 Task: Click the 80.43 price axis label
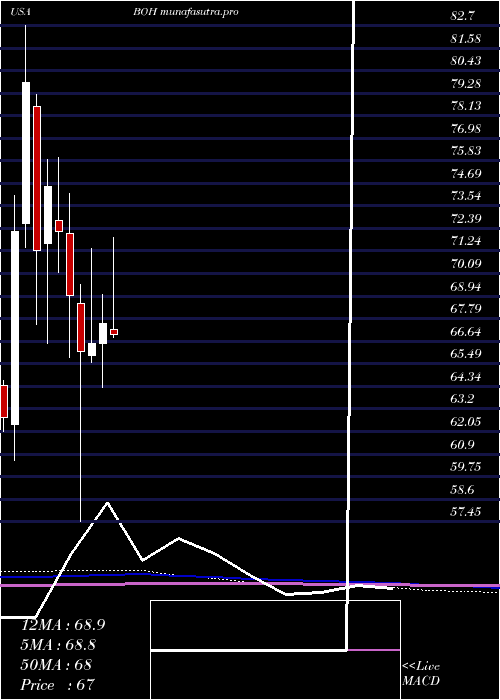click(466, 60)
